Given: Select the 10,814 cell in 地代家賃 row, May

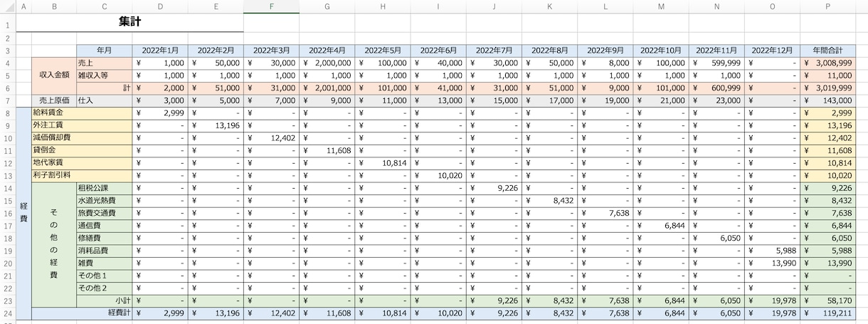Looking at the screenshot, I should 383,162.
